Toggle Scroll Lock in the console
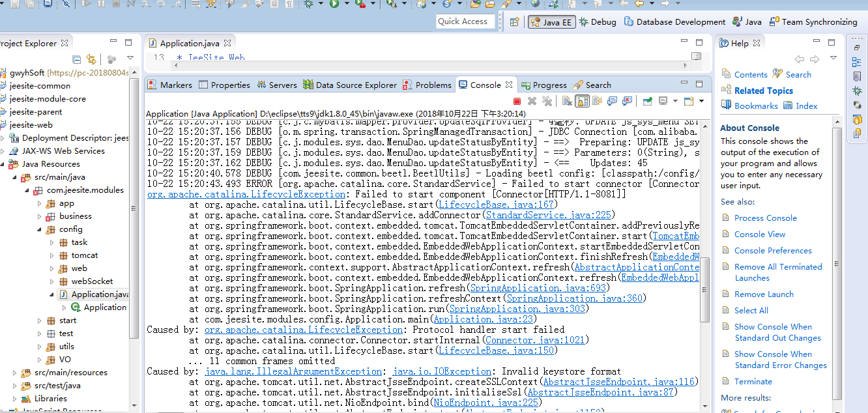868x413 pixels. tap(583, 101)
